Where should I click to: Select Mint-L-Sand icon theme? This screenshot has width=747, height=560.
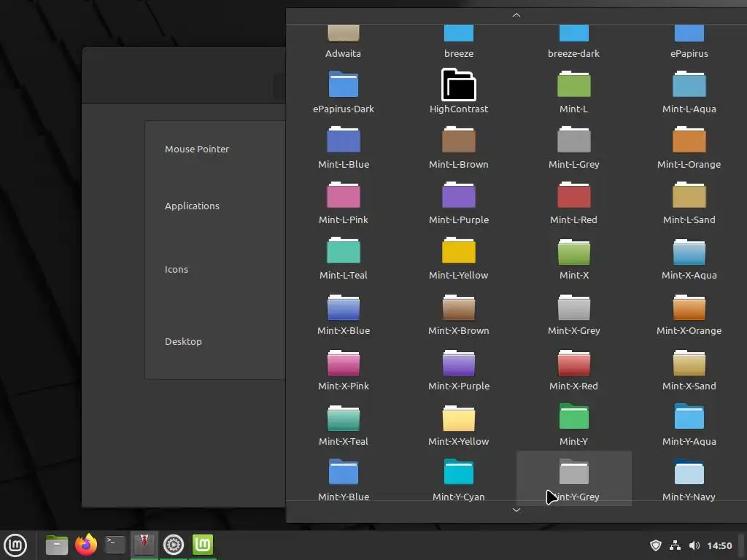(x=689, y=203)
